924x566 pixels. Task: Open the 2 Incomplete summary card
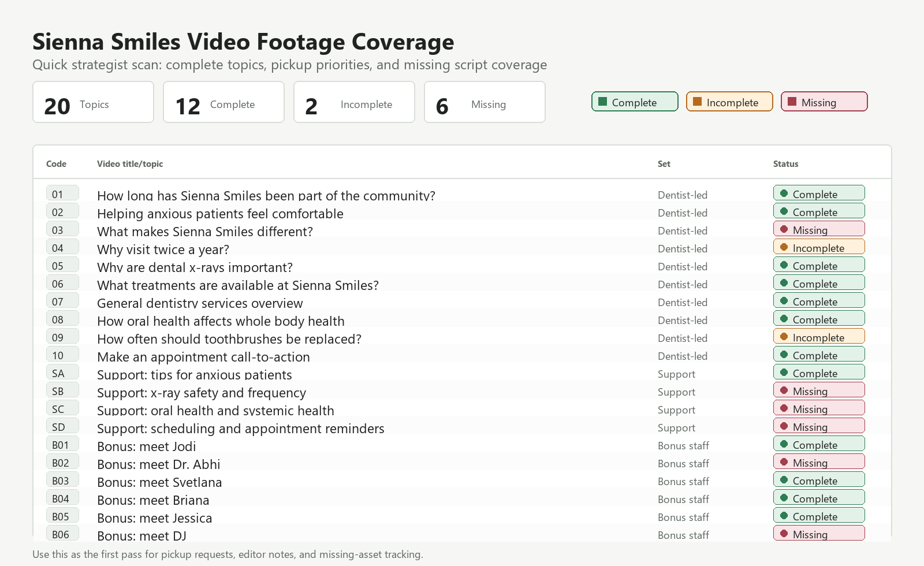(x=354, y=102)
